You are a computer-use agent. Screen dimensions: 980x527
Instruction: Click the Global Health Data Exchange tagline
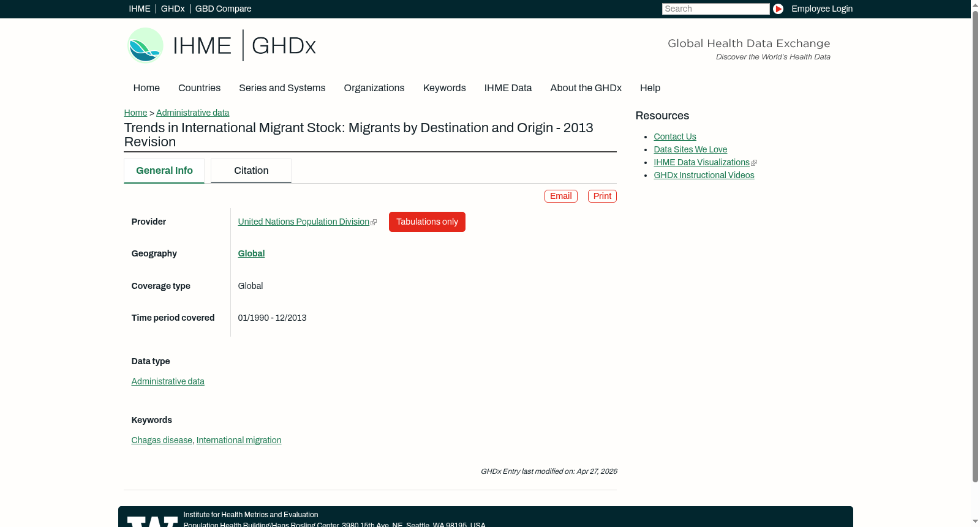click(748, 43)
